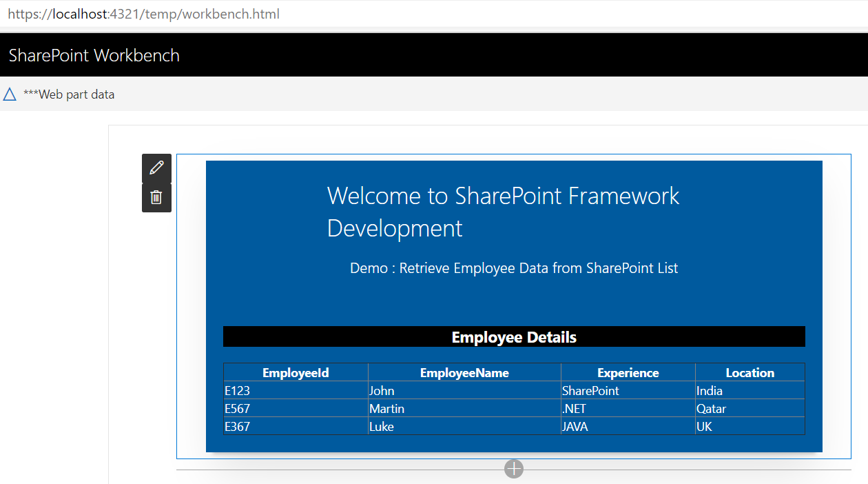Click the Qatar location cell

click(x=750, y=408)
